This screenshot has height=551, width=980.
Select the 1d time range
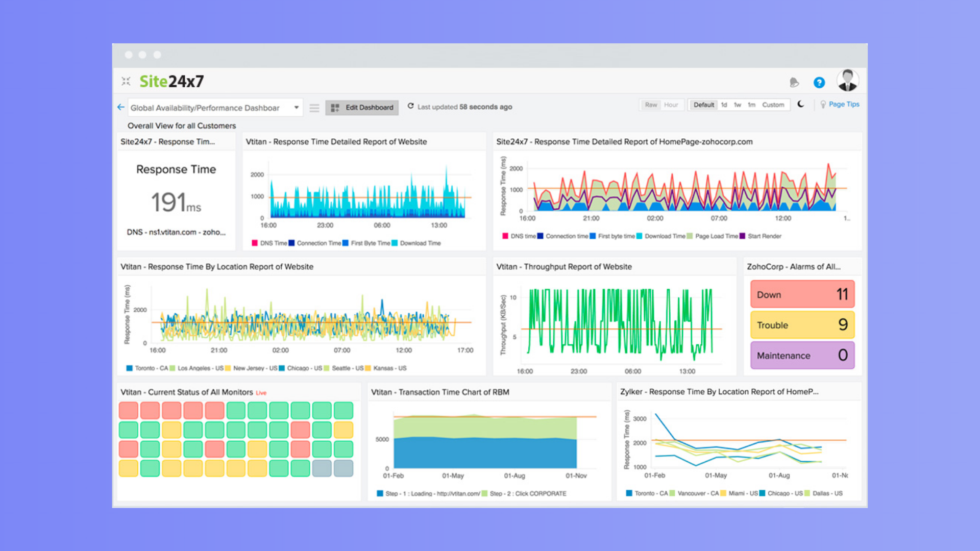point(724,105)
